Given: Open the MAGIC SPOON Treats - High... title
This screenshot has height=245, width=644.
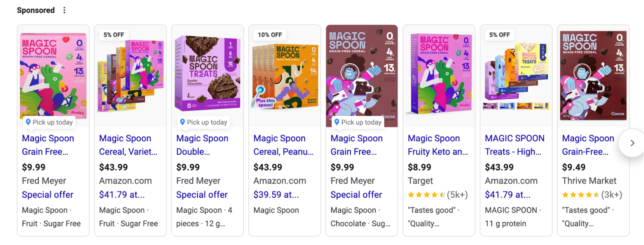Looking at the screenshot, I should click(514, 145).
